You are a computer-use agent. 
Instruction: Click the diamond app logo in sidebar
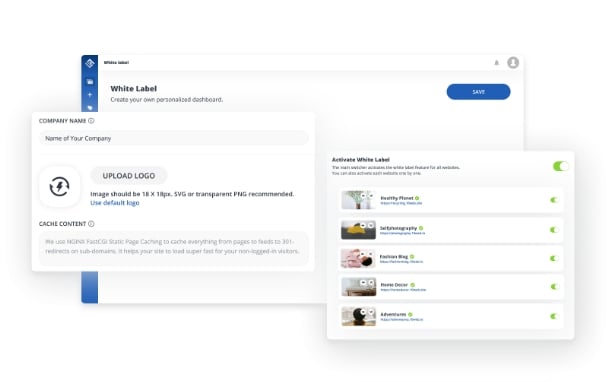(x=90, y=63)
